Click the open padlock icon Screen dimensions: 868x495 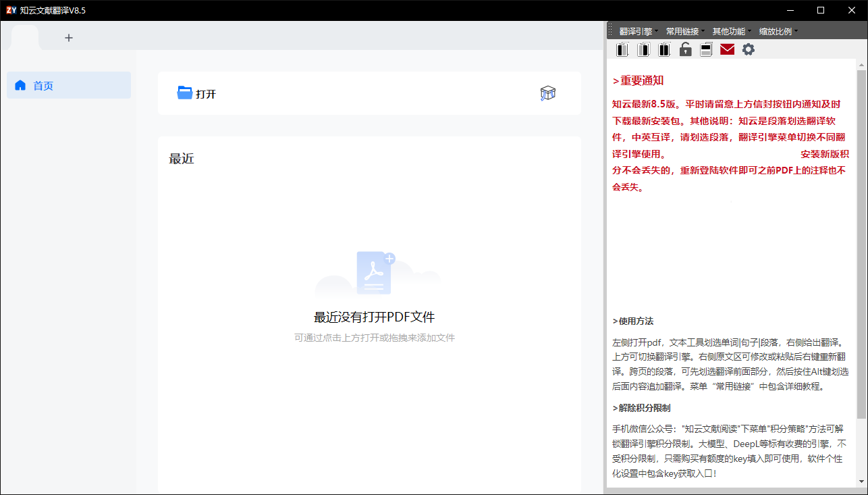click(x=685, y=49)
